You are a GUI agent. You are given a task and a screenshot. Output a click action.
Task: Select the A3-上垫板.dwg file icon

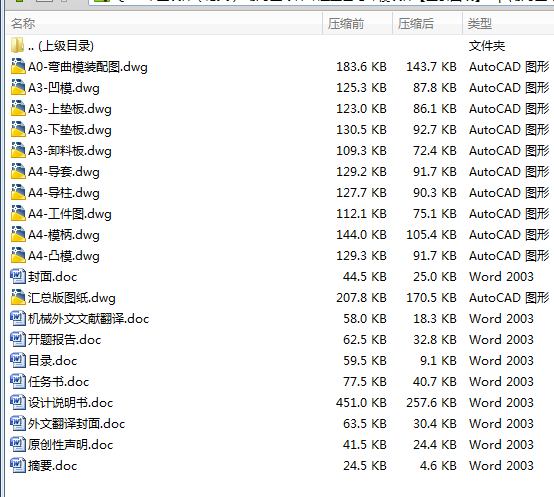[x=18, y=108]
